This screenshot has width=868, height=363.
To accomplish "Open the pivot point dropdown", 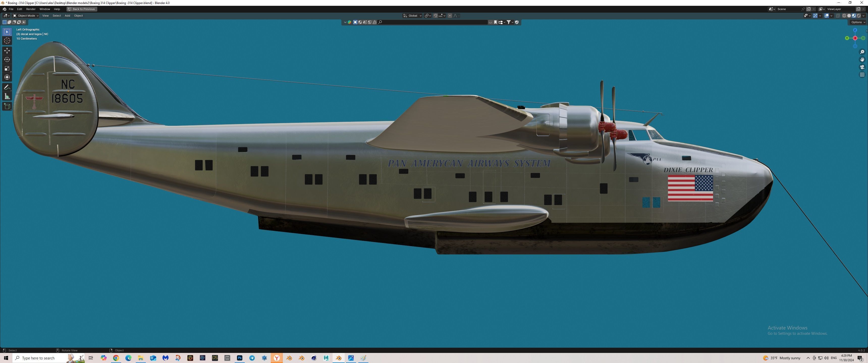I will coord(428,15).
